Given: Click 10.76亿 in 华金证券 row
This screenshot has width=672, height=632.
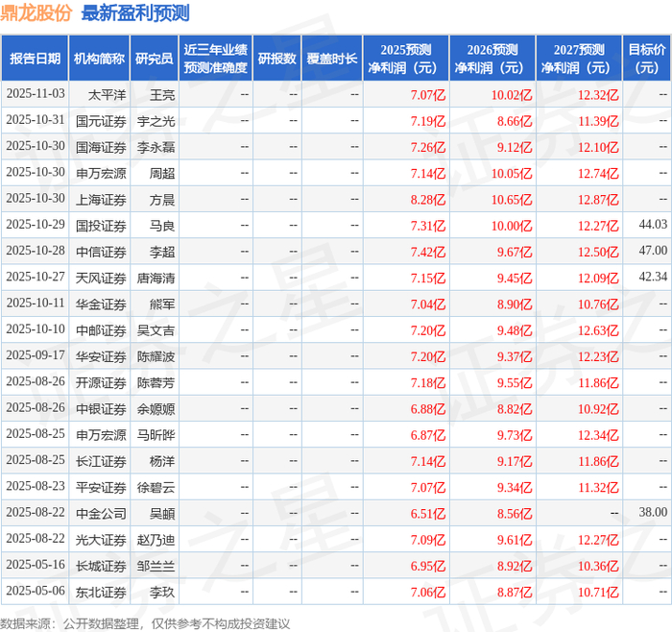Looking at the screenshot, I should coord(598,304).
